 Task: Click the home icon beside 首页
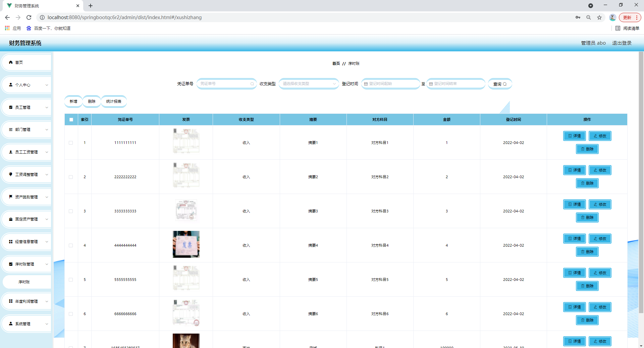[x=11, y=62]
